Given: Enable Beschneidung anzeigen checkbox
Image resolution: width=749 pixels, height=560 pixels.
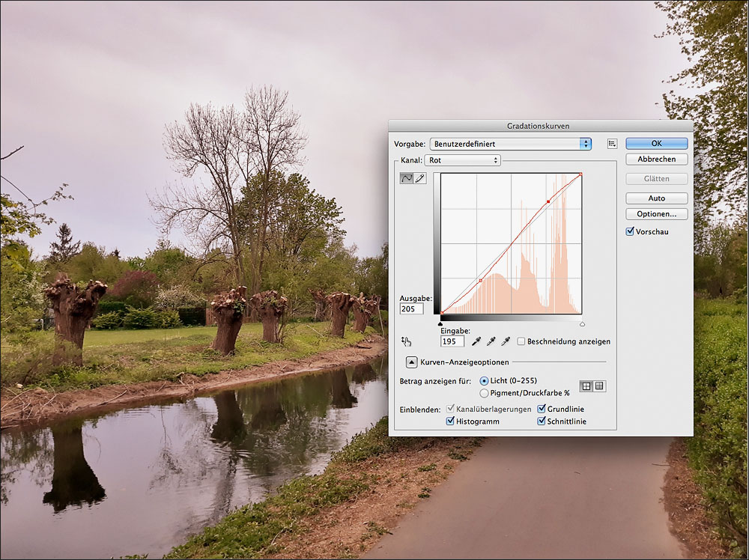Looking at the screenshot, I should point(521,341).
